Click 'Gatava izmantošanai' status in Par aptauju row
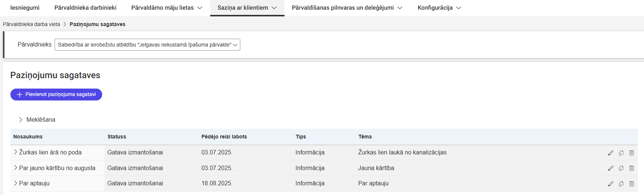 coord(135,183)
